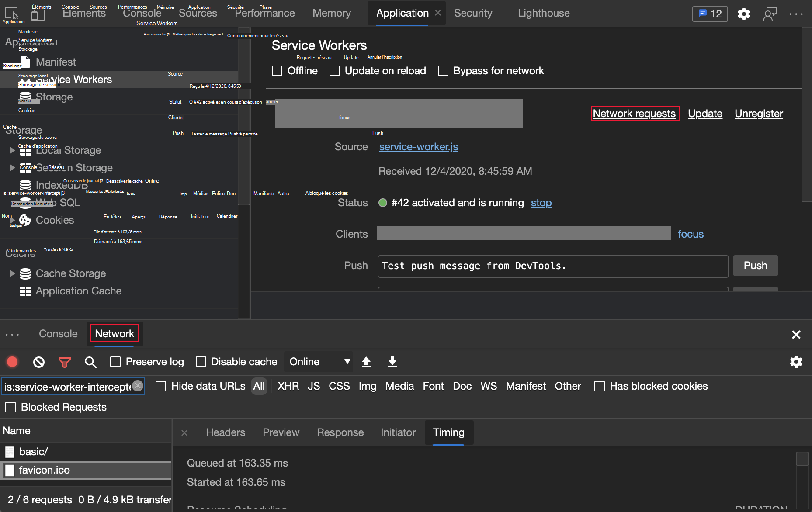The width and height of the screenshot is (812, 512).
Task: Check the Preserve log option
Action: pyautogui.click(x=115, y=362)
